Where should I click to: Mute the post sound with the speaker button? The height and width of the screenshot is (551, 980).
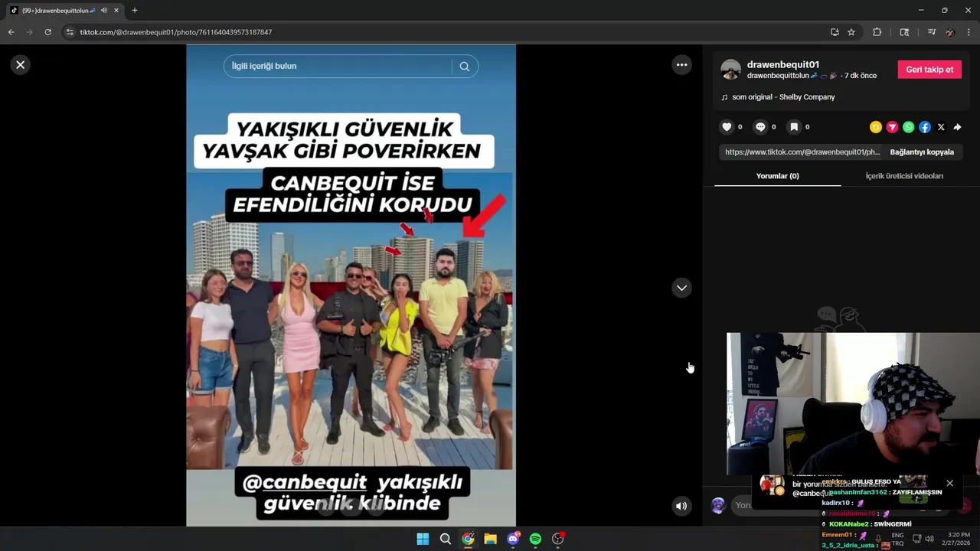(x=681, y=506)
